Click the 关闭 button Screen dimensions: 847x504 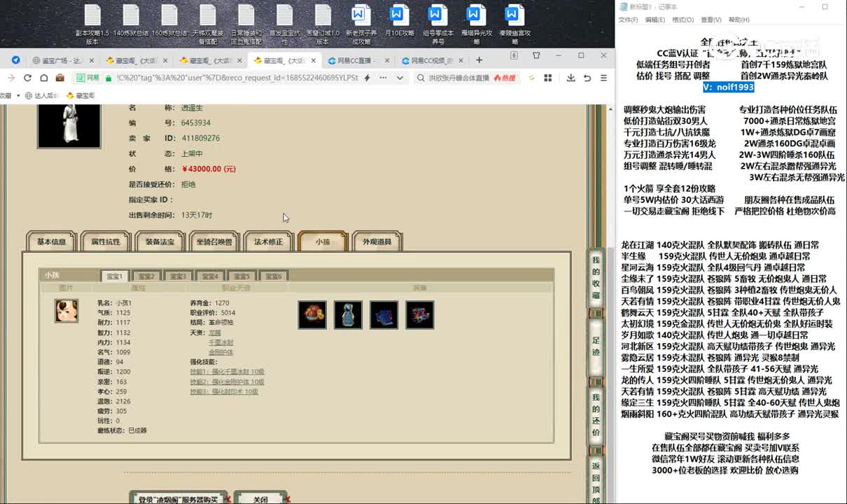260,499
